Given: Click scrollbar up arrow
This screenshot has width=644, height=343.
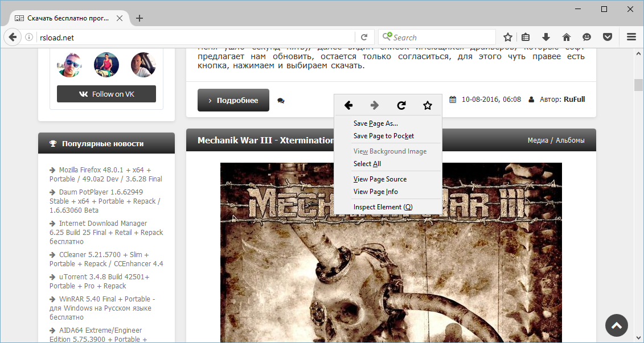Looking at the screenshot, I should tap(638, 53).
